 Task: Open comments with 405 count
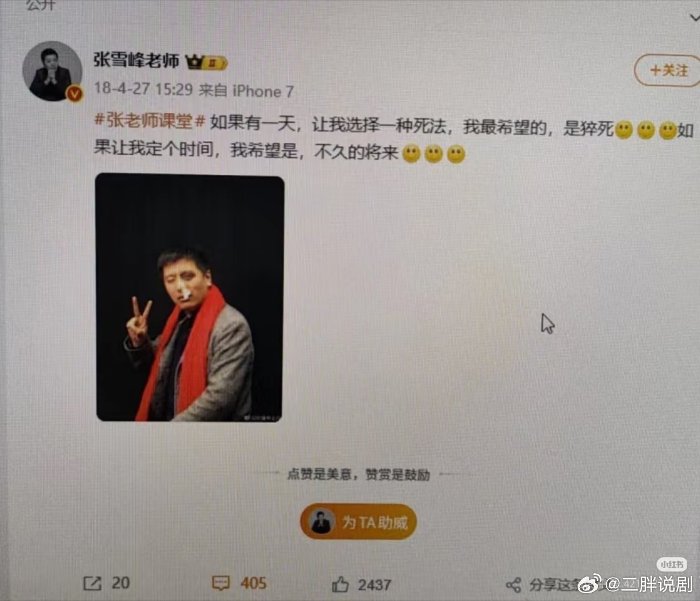[221, 583]
